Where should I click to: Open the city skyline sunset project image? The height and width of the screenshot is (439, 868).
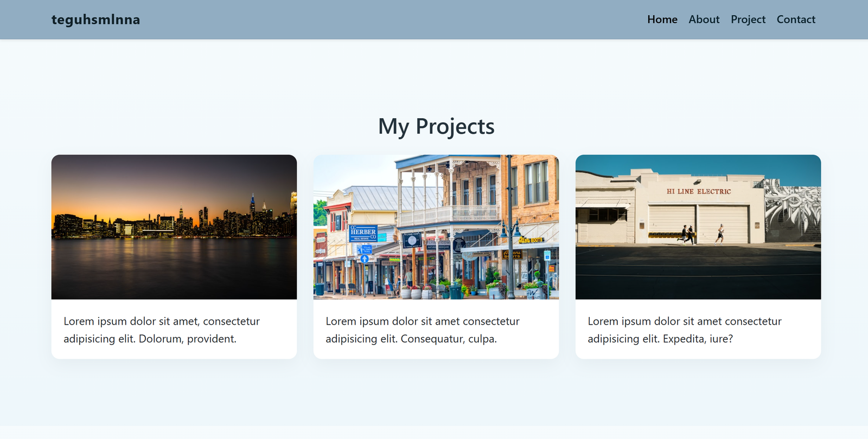[174, 227]
